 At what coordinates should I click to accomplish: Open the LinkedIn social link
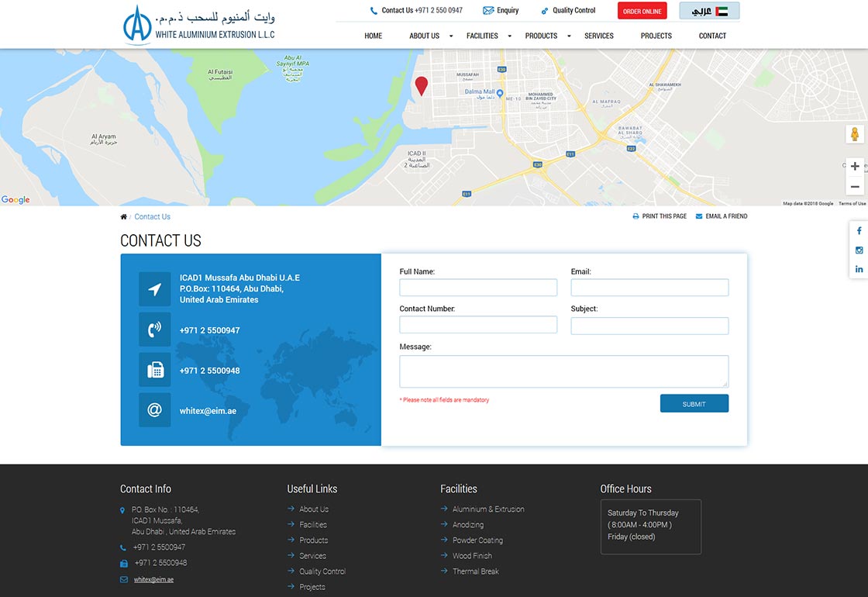(859, 269)
